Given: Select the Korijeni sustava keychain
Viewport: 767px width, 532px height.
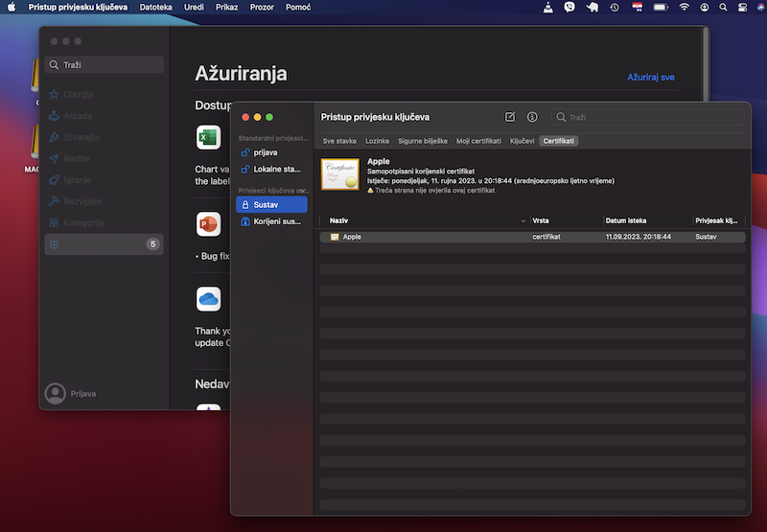Looking at the screenshot, I should coord(271,221).
